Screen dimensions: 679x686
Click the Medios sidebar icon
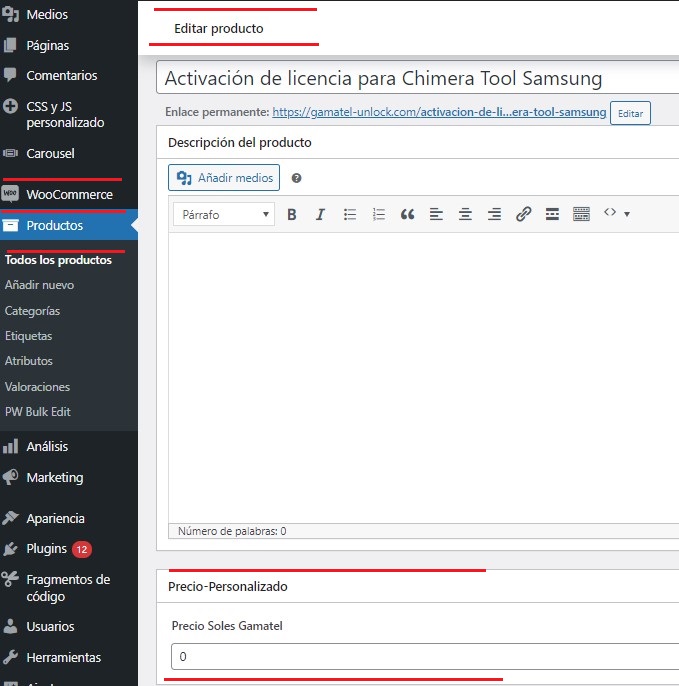(x=10, y=14)
